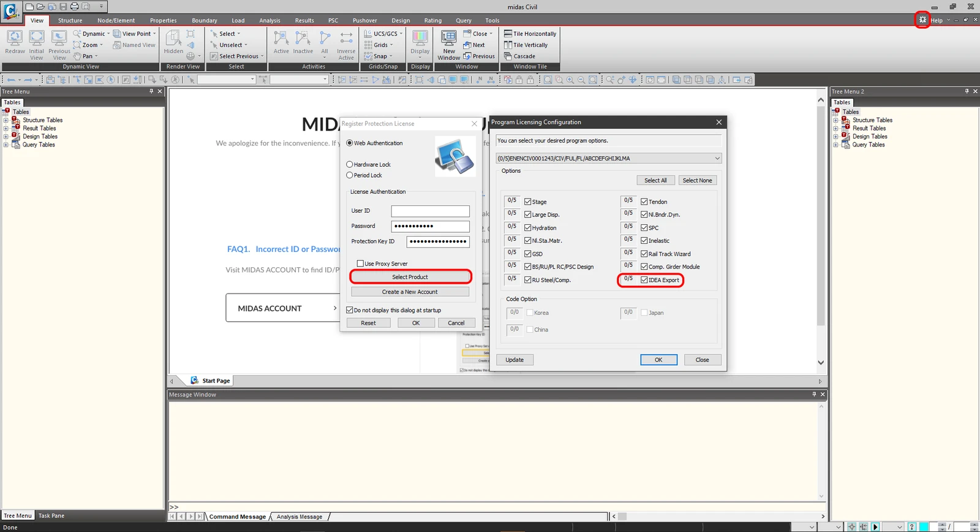
Task: Open the UCS/GCS dropdown
Action: point(385,34)
